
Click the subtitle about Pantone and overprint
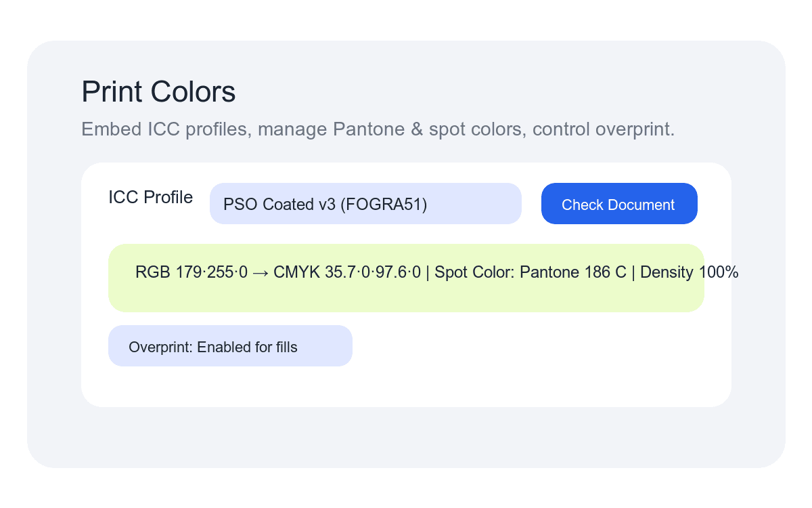click(x=378, y=129)
